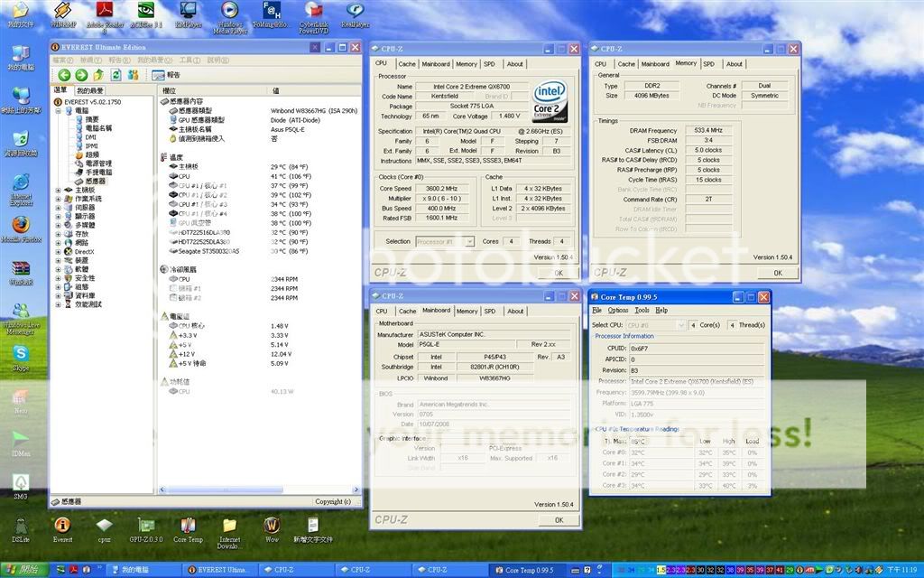Viewport: 924px width, 578px height.
Task: Click the green Forward arrow in EVEREST toolbar
Action: click(81, 75)
